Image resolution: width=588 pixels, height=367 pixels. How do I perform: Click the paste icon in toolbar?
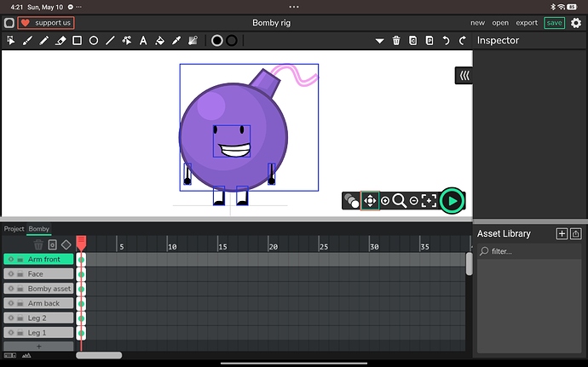tap(429, 41)
